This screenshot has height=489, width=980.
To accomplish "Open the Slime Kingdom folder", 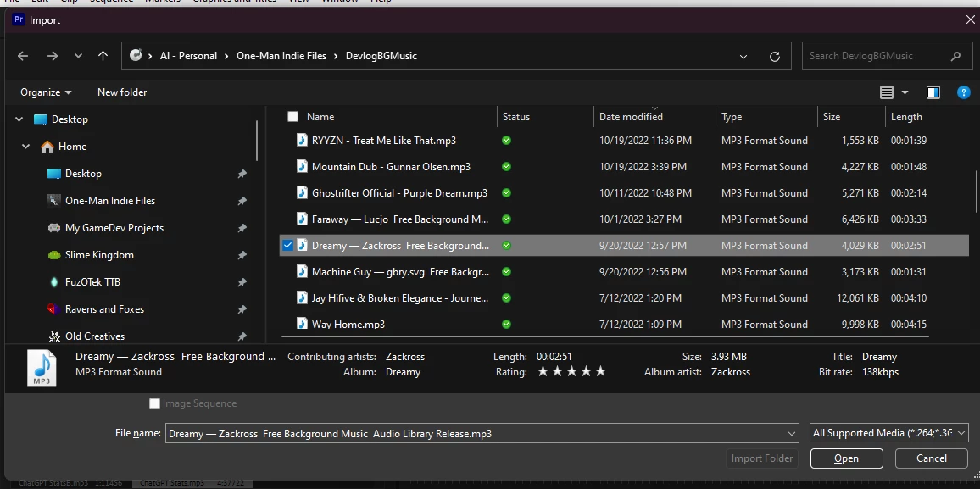I will 99,255.
